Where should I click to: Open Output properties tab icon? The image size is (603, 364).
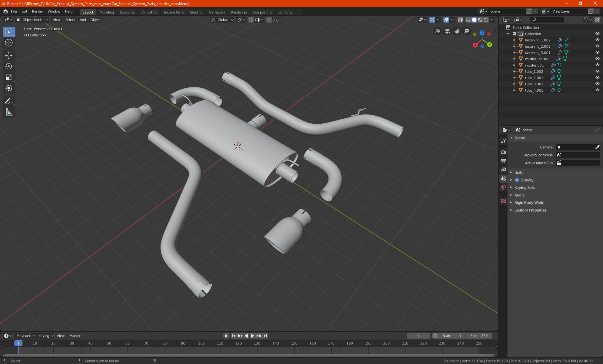(x=503, y=161)
